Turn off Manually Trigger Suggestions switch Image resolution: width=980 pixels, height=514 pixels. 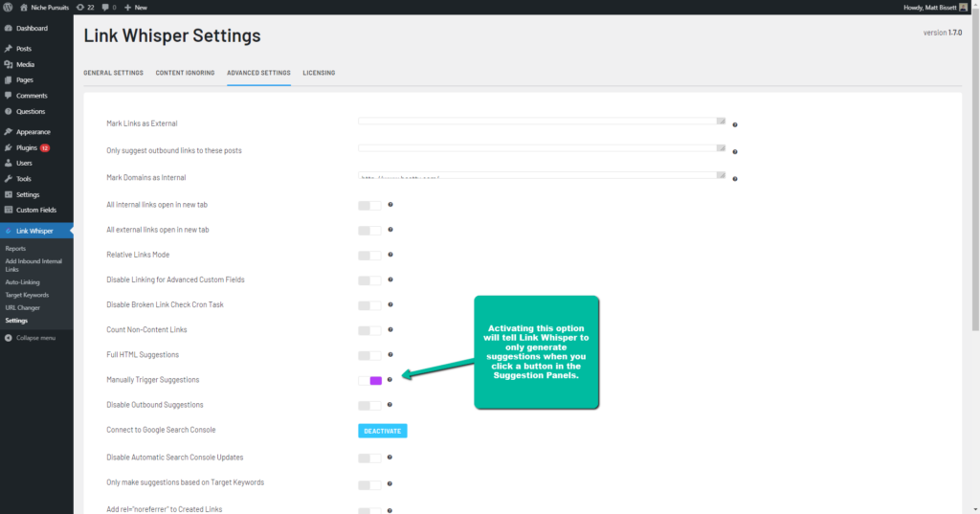[x=369, y=380]
